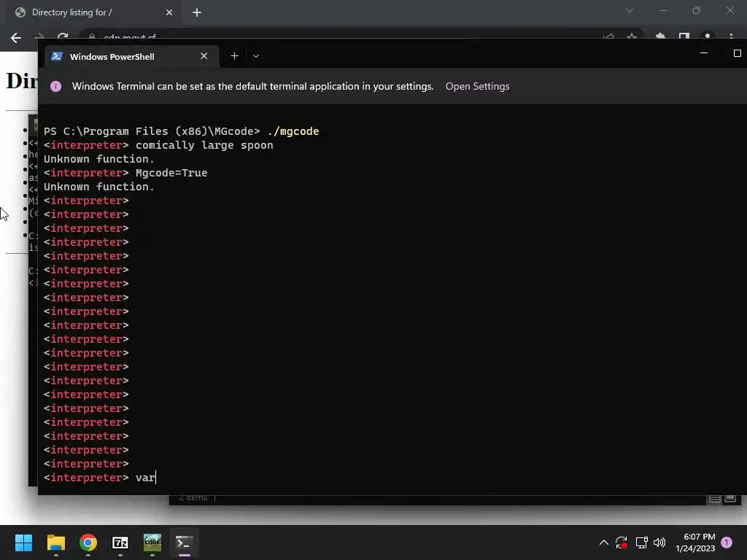Screen dimensions: 747x560
Task: Open the notification badge showing 1
Action: tap(727, 542)
